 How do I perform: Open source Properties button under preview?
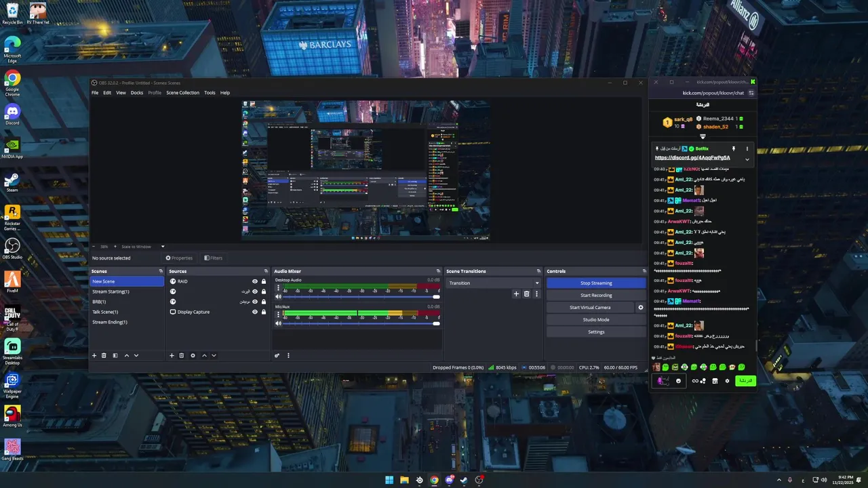(x=179, y=258)
